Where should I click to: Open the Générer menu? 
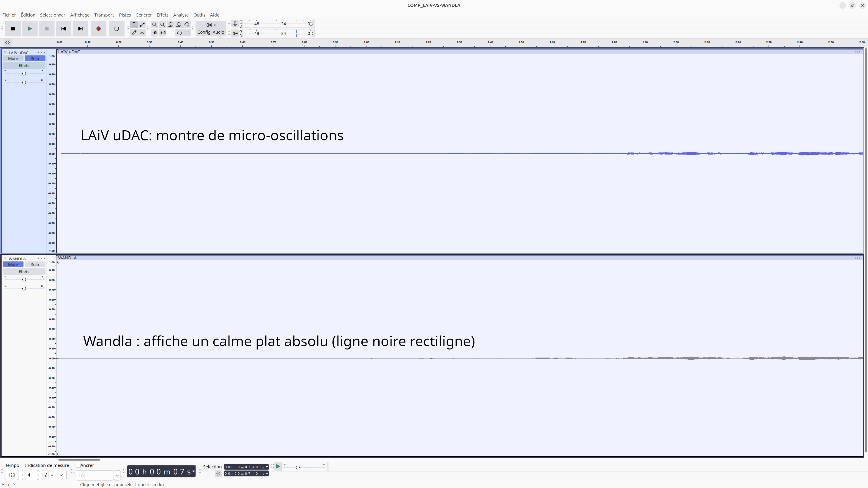click(144, 15)
